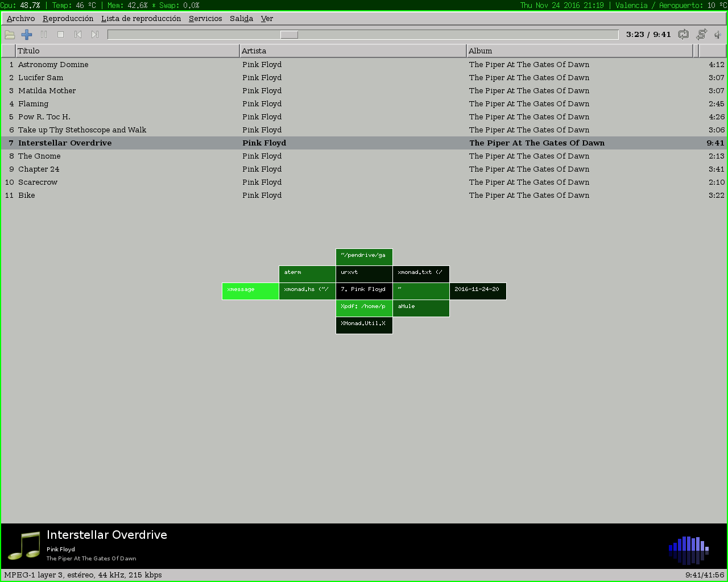
Task: Pause playback with the pause button
Action: 44,35
